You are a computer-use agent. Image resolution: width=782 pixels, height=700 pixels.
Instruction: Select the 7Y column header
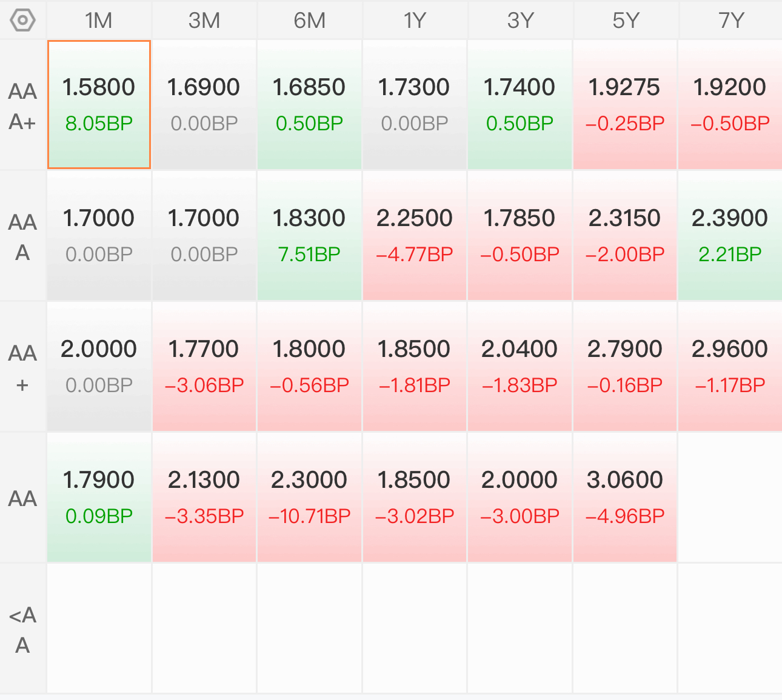click(730, 21)
